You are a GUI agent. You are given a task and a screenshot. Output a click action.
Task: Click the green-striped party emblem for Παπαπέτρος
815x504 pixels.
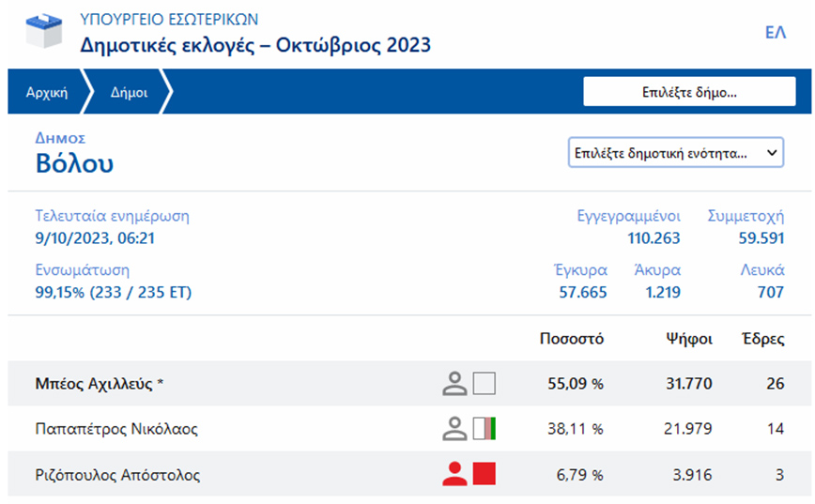click(484, 429)
